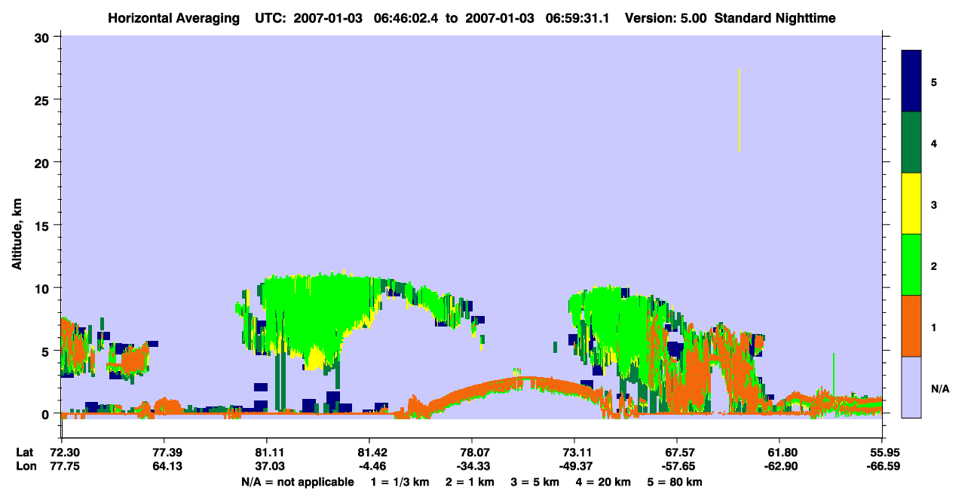The image size is (980, 503).
Task: Click the lavender N/A colorbar segment
Action: point(911,387)
